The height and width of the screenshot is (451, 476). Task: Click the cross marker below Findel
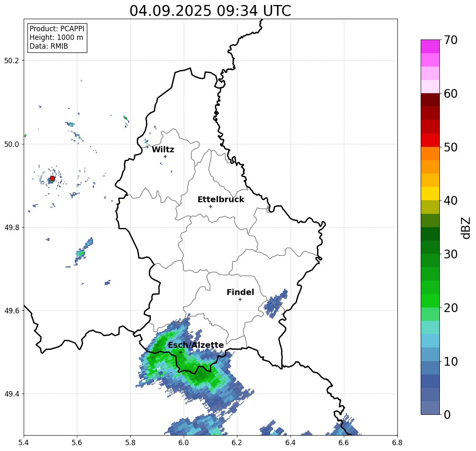[x=240, y=300]
